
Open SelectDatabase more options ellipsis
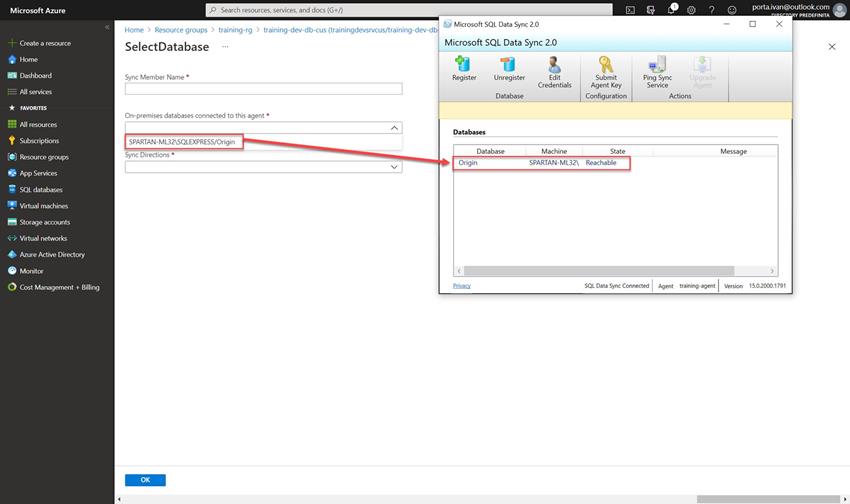[x=225, y=47]
